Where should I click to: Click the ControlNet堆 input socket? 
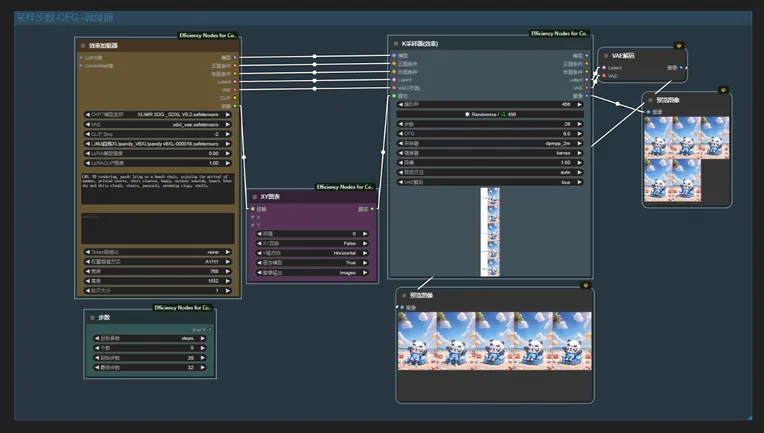point(81,66)
